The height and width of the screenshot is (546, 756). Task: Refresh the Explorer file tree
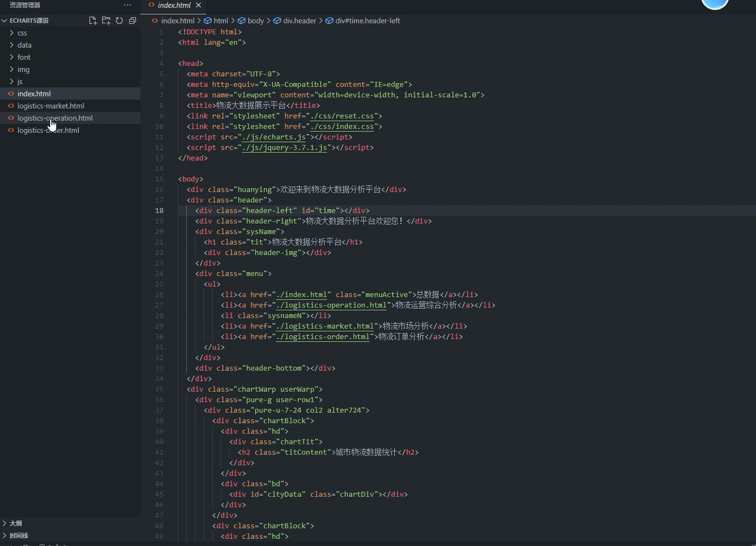click(119, 21)
